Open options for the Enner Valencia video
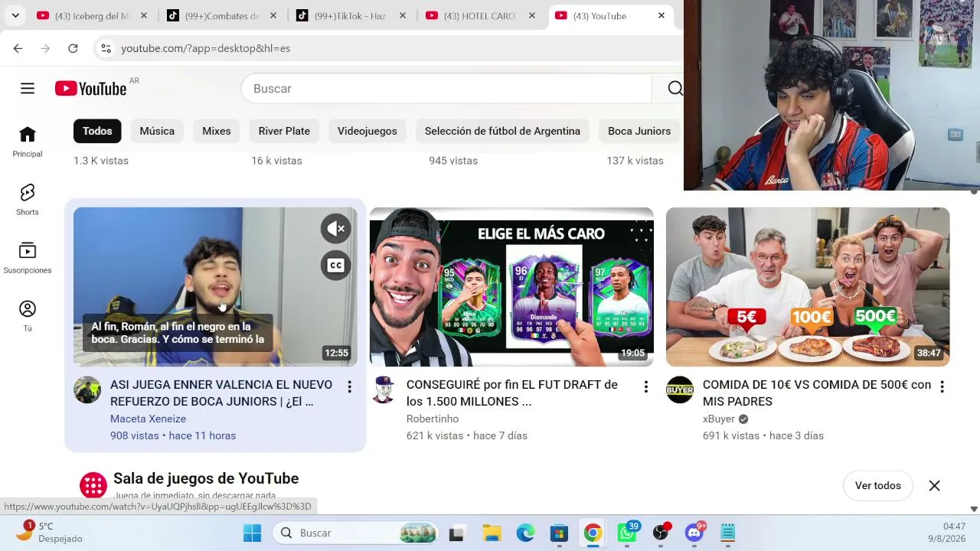 point(350,387)
